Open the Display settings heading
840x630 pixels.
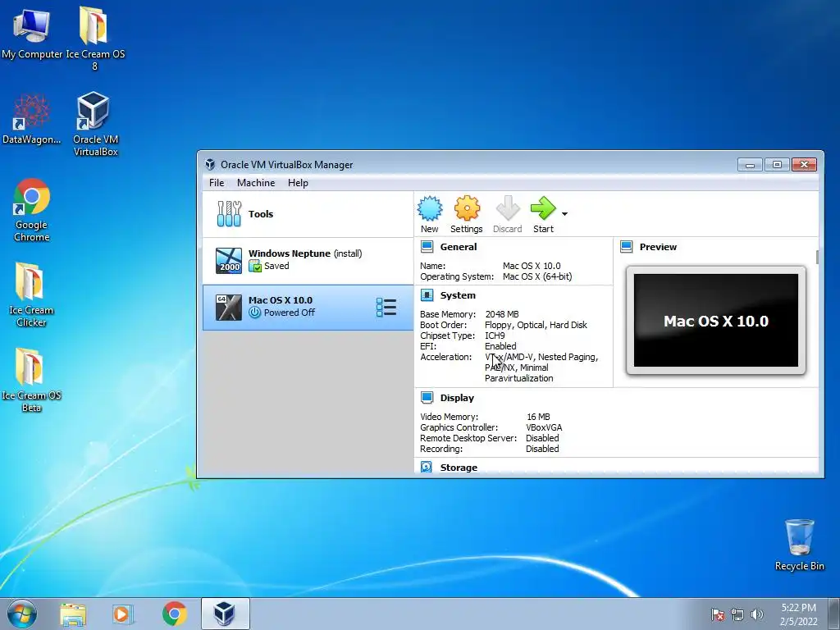click(x=457, y=398)
